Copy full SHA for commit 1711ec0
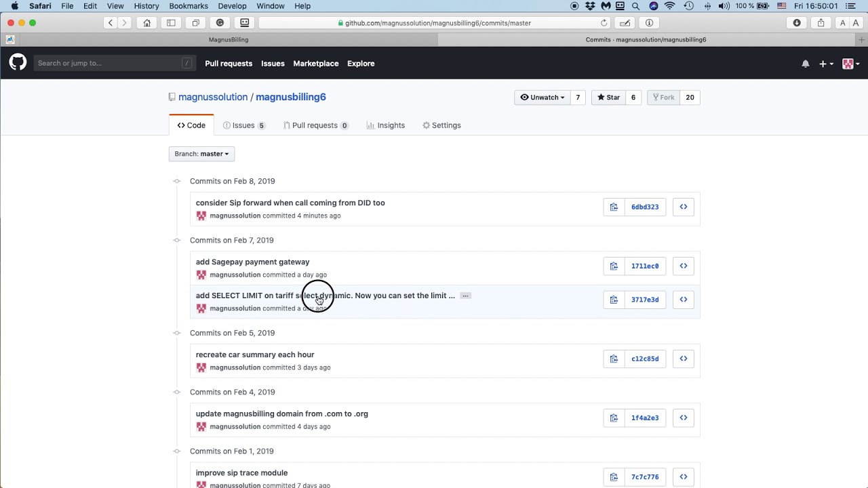Image resolution: width=868 pixels, height=488 pixels. tap(614, 266)
